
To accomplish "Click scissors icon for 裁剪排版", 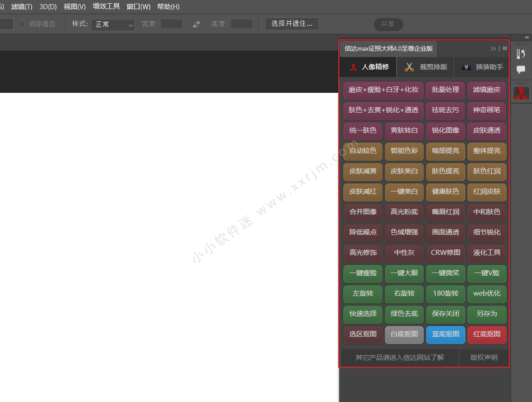I will click(x=409, y=67).
